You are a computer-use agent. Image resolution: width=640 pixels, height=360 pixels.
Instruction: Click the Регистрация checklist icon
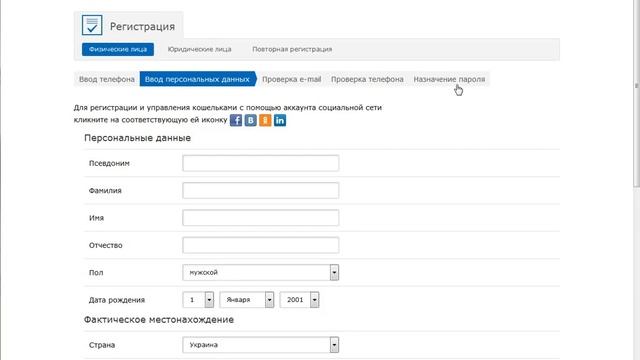pos(92,25)
